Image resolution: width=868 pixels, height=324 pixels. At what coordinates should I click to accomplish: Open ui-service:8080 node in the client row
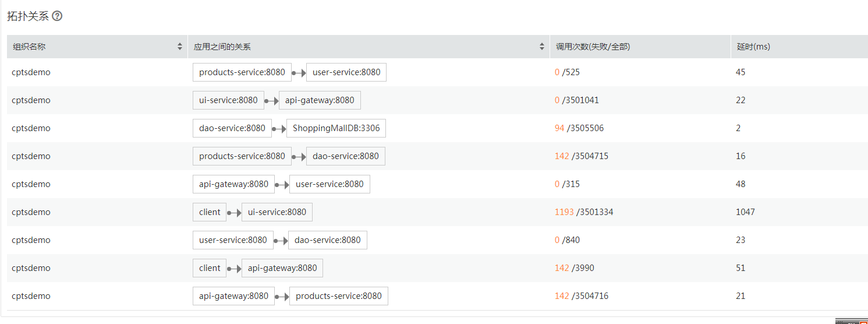[x=277, y=212]
